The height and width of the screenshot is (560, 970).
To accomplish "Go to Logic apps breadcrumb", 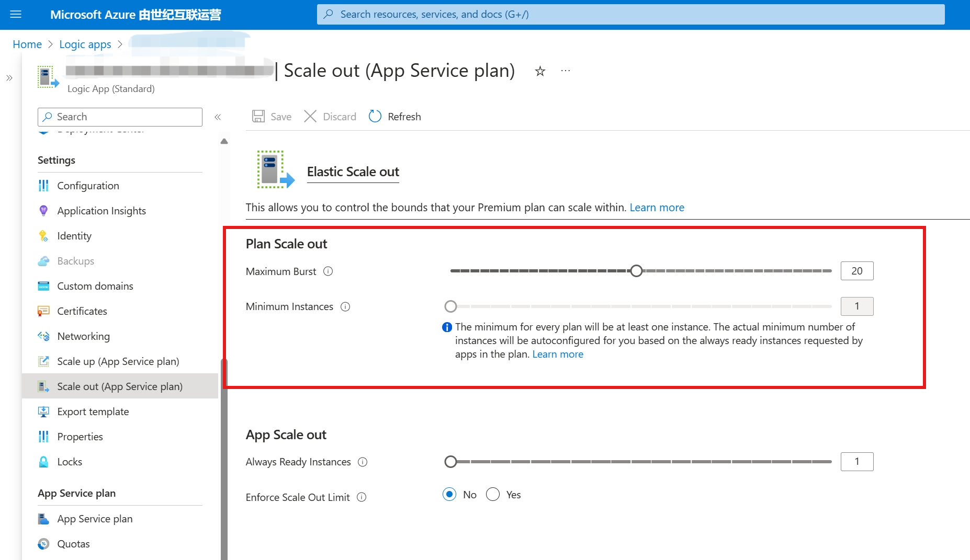I will pos(85,44).
